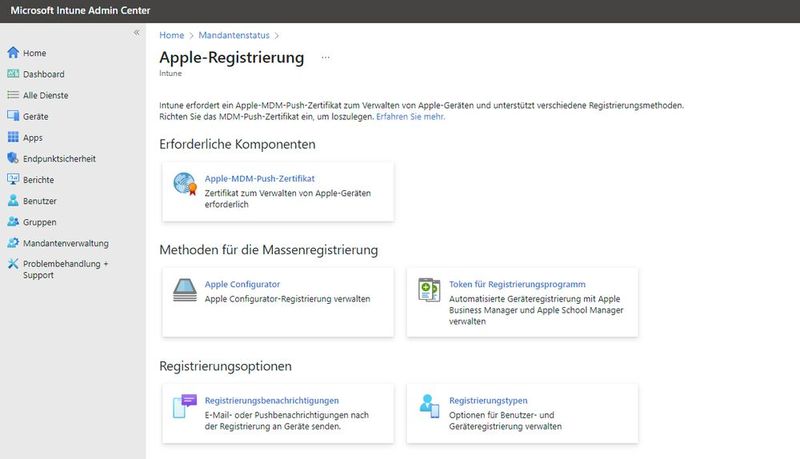The width and height of the screenshot is (800, 459).
Task: Click the Registrierungsoptionen heading
Action: pos(226,366)
